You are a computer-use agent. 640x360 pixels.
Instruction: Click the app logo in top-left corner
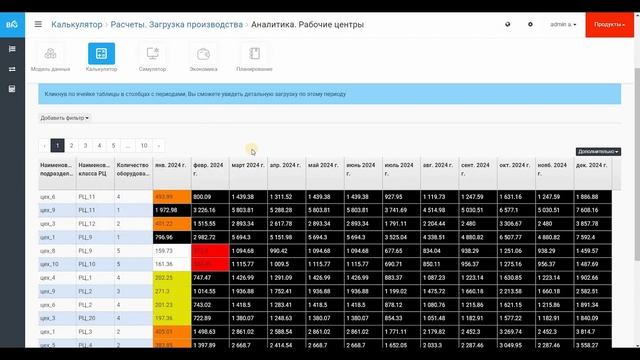[x=12, y=24]
